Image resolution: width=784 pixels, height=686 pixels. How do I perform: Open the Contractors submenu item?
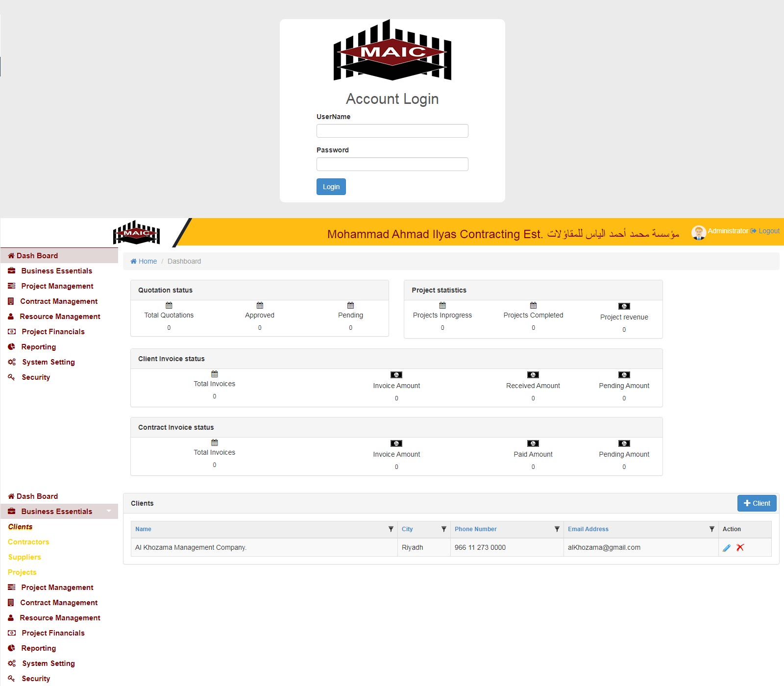click(28, 542)
